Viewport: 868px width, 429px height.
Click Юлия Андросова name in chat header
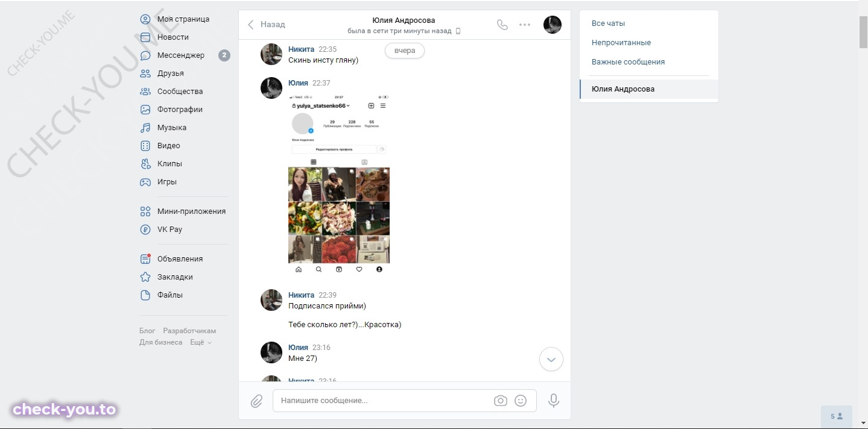pos(404,20)
